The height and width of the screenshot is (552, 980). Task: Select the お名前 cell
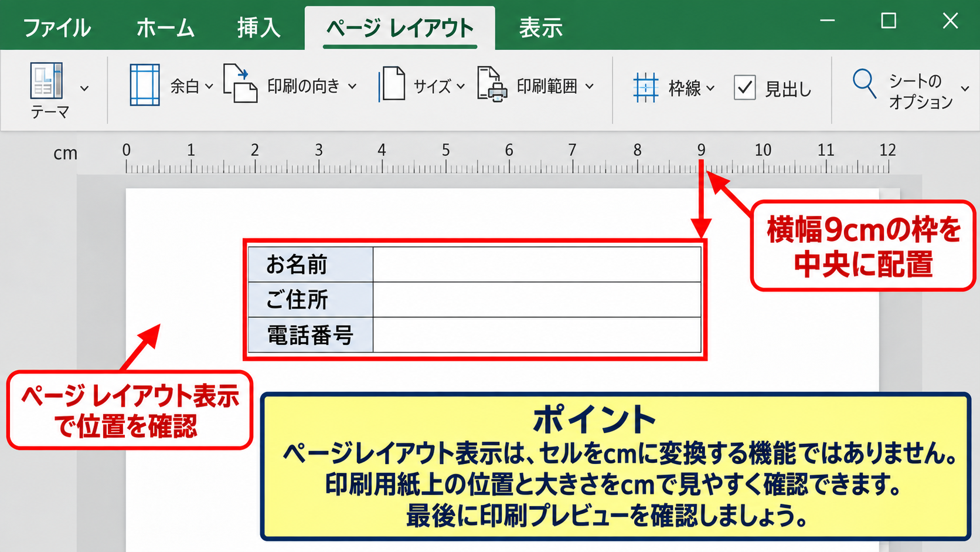point(311,265)
